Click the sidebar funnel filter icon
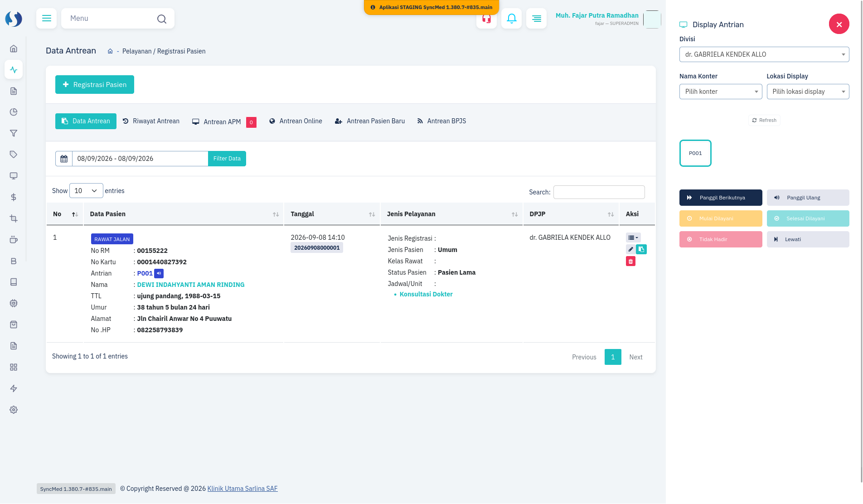863x504 pixels. (x=14, y=133)
